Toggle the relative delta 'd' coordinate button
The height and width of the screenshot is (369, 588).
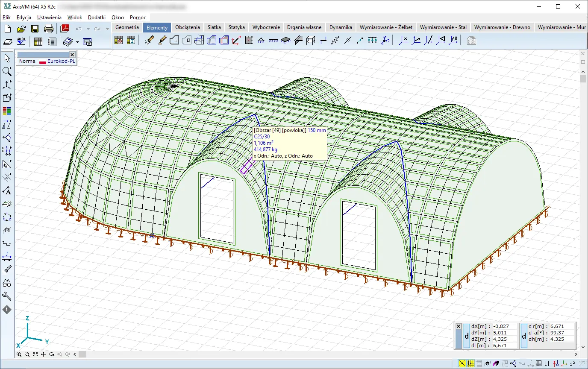(x=467, y=336)
